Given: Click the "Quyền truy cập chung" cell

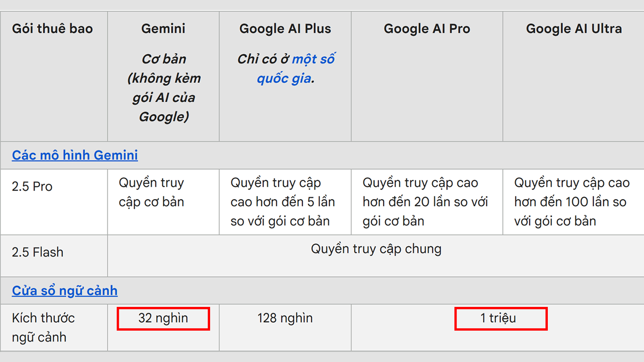Looking at the screenshot, I should click(x=376, y=249).
